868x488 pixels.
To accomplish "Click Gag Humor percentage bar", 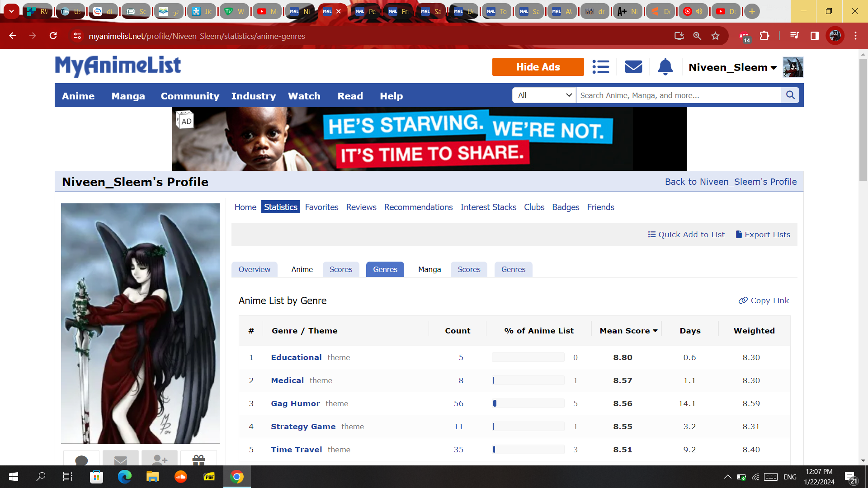I will point(528,404).
